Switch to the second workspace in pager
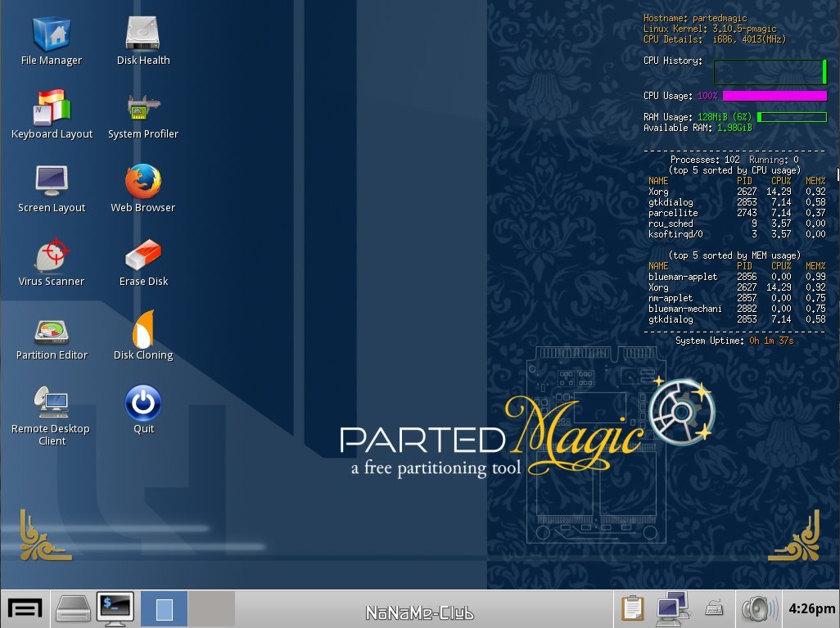Image resolution: width=840 pixels, height=628 pixels. coord(211,609)
